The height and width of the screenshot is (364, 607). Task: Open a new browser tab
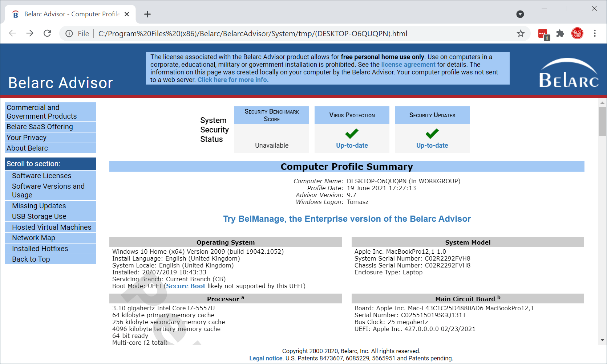pyautogui.click(x=147, y=14)
